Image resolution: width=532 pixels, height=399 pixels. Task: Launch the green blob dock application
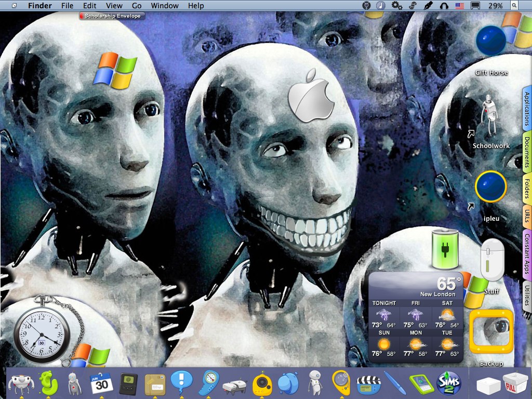48,383
